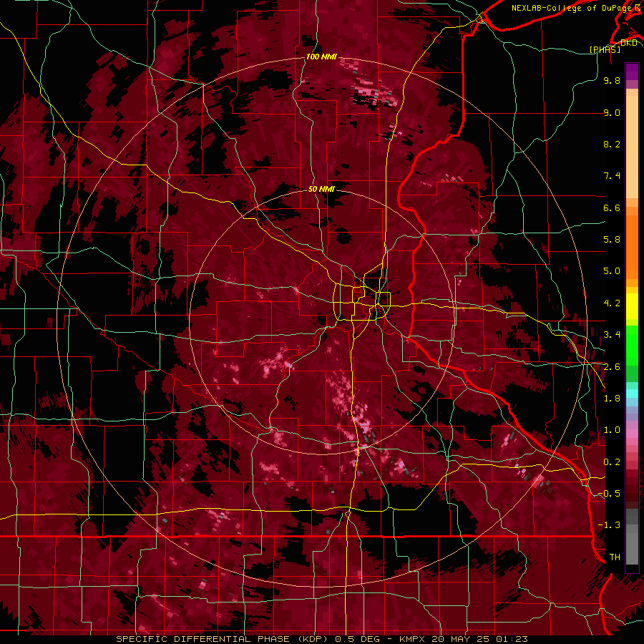The image size is (644, 644).
Task: Click the 5.0 value on color scale
Action: (x=612, y=271)
